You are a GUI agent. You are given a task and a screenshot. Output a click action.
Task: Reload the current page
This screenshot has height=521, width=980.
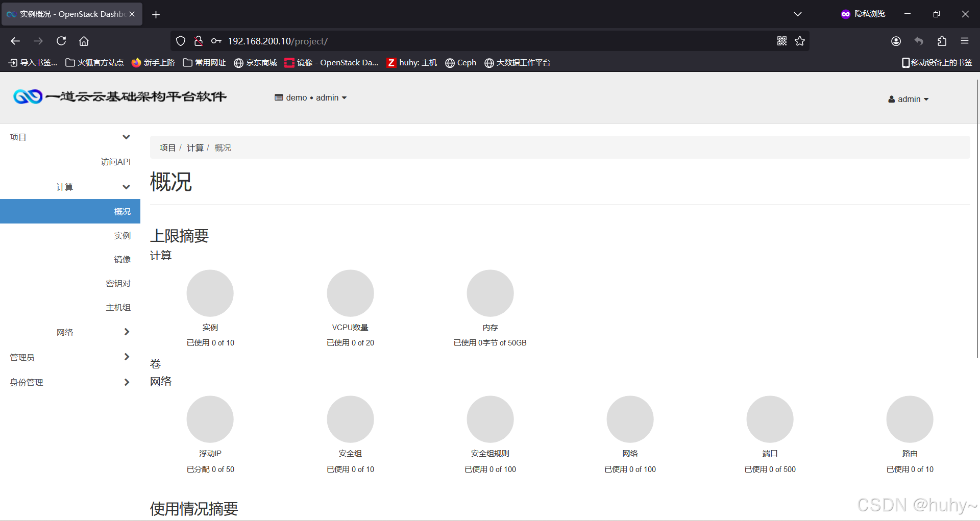[61, 41]
